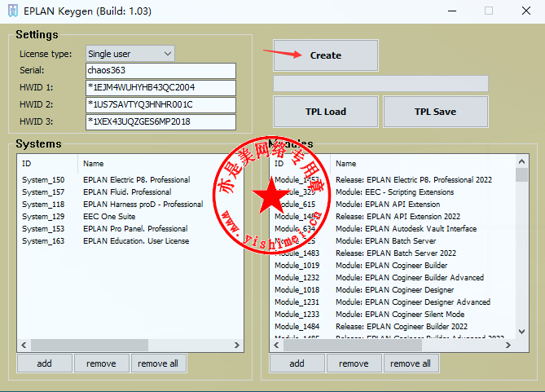This screenshot has width=545, height=392.
Task: Click the empty output field below Create
Action: coord(380,84)
